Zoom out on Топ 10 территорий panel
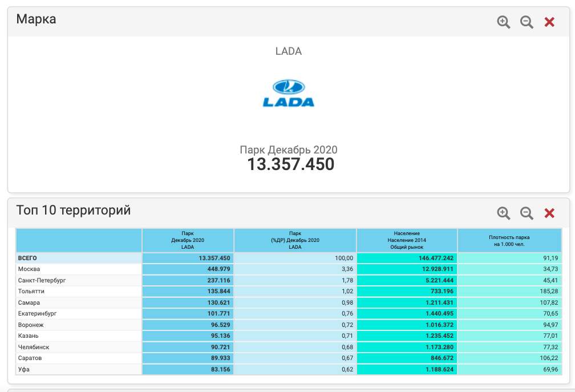Screen dimensions: 575x392 pos(527,213)
